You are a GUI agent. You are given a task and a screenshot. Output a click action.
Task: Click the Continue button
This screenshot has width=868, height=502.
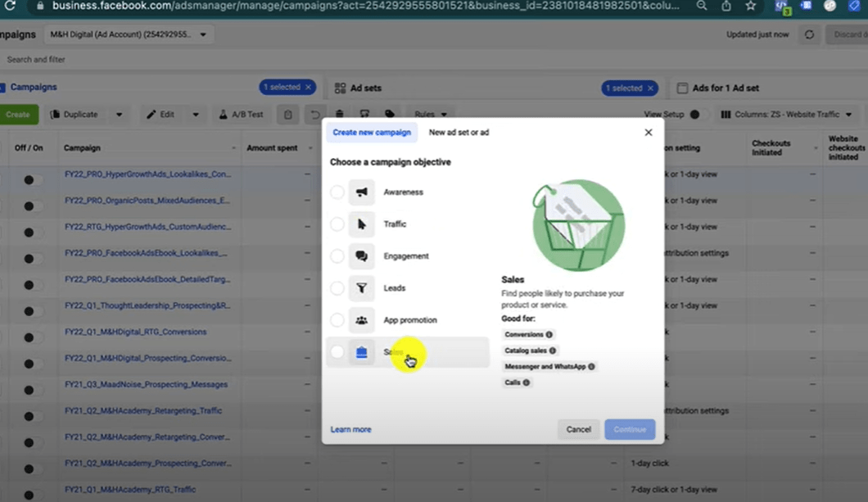630,429
